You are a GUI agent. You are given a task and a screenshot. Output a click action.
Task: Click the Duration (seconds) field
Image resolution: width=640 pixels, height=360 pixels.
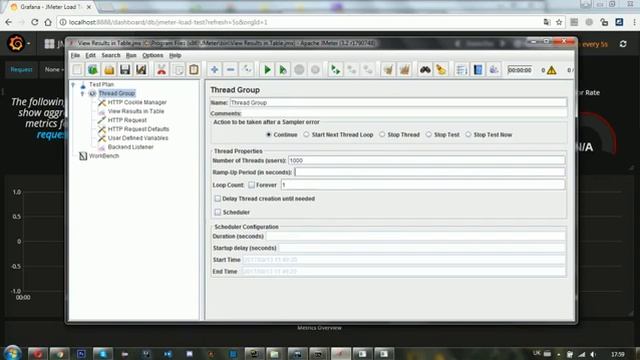coord(416,236)
